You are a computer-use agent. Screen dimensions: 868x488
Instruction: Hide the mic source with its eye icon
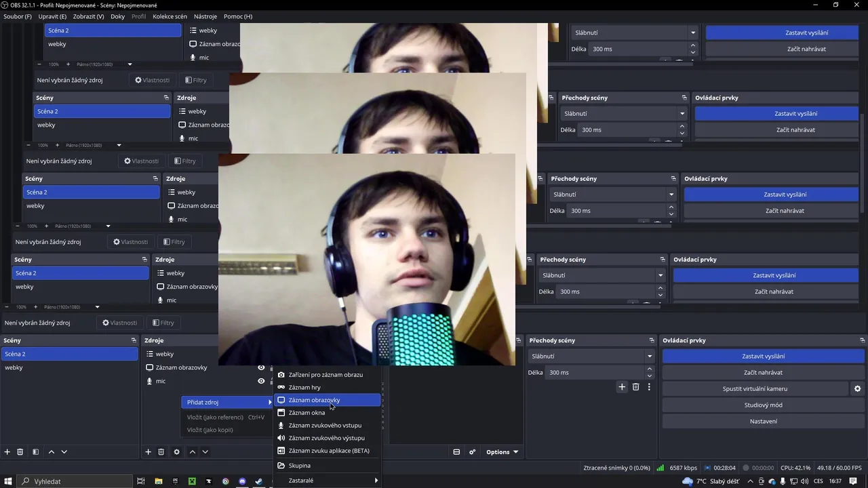coord(261,381)
